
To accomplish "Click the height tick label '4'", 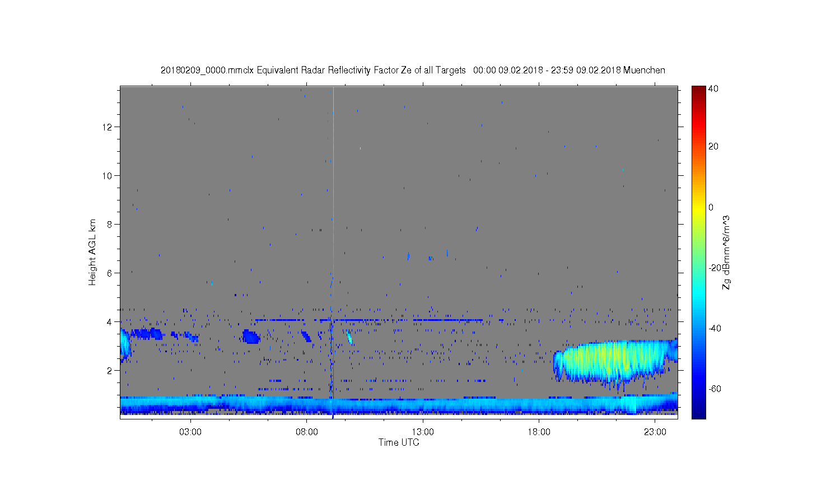I will (x=110, y=322).
